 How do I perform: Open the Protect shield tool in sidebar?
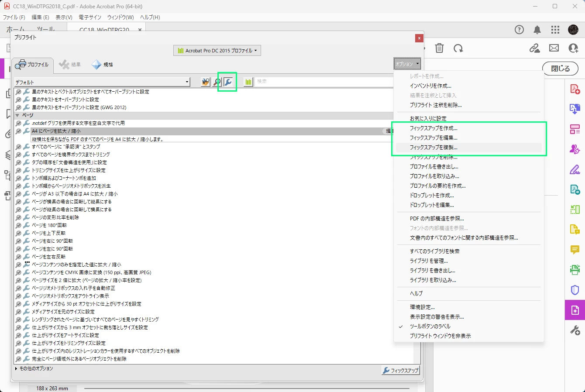(575, 290)
